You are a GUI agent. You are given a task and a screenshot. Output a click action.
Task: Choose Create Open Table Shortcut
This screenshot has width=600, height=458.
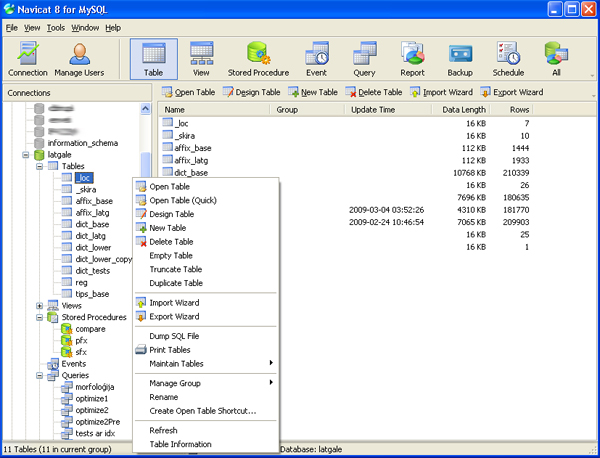(x=205, y=411)
